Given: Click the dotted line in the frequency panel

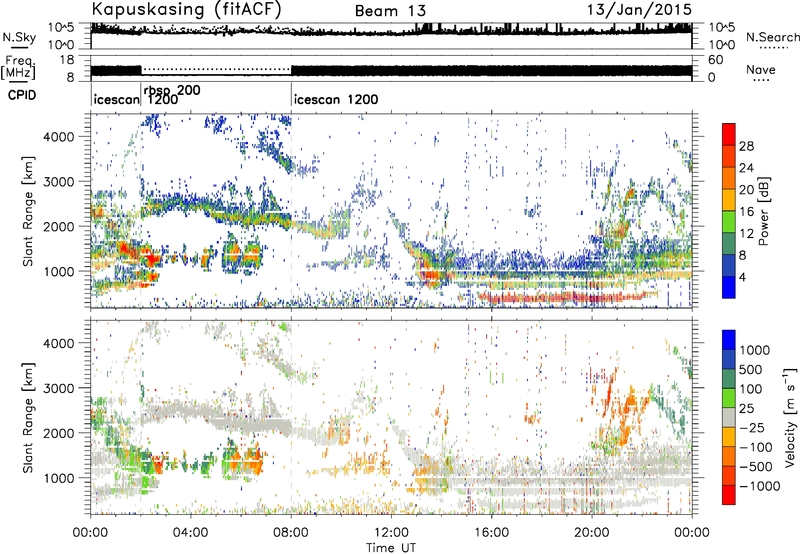Looking at the screenshot, I should [216, 69].
